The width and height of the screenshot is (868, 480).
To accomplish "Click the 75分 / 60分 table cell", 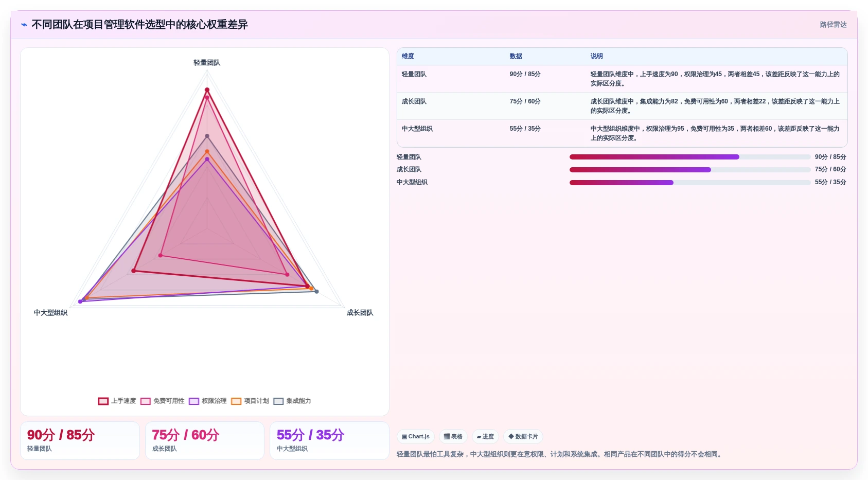I will [525, 101].
